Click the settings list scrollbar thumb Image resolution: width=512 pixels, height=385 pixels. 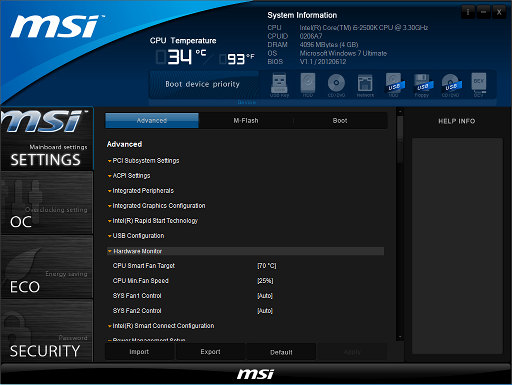click(400, 139)
